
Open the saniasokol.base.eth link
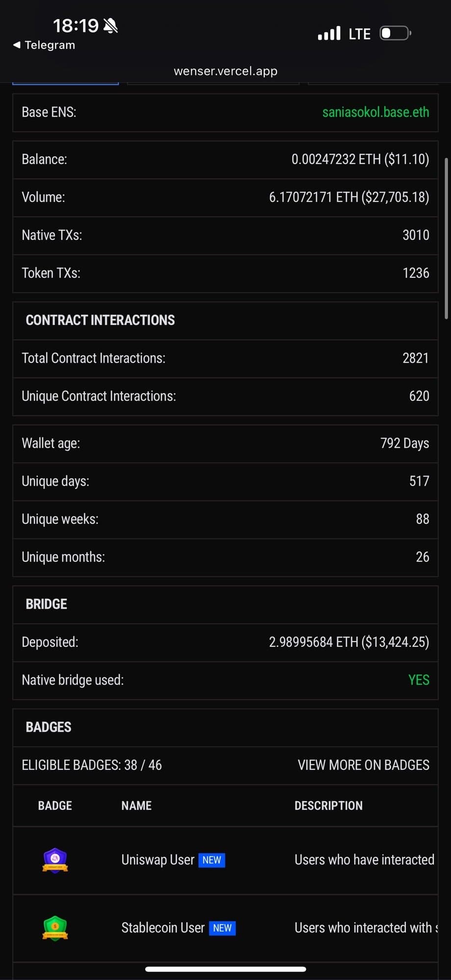click(x=376, y=112)
